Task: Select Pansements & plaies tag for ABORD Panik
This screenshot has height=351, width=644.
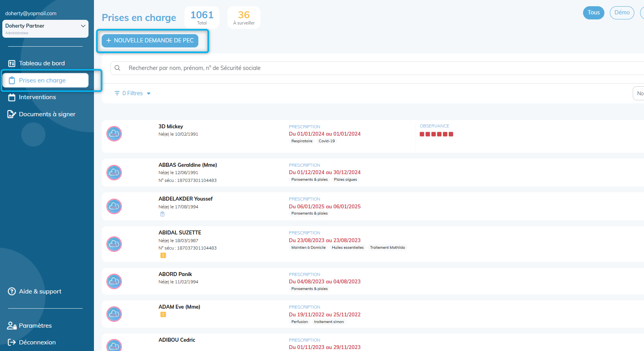Action: [x=309, y=289]
